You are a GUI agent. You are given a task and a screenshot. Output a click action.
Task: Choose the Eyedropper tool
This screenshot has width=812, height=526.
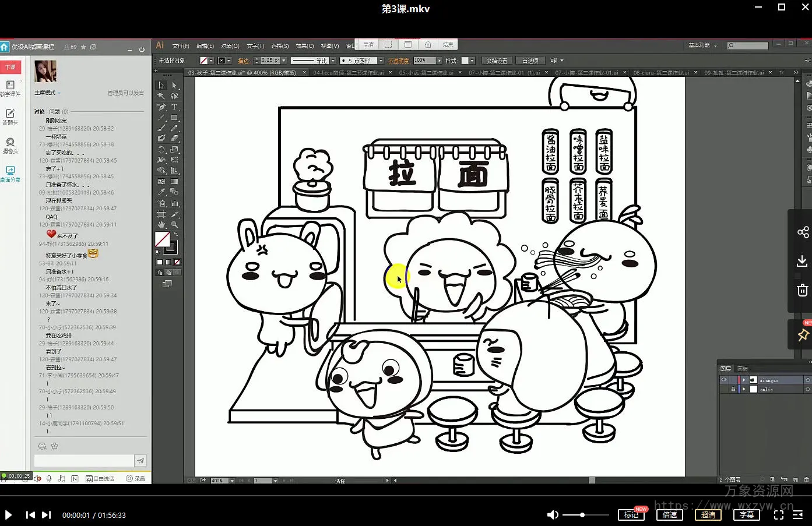(161, 192)
